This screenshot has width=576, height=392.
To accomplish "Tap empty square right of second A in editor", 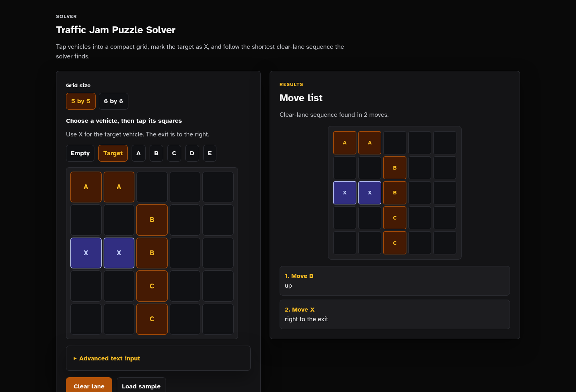I will pos(152,187).
